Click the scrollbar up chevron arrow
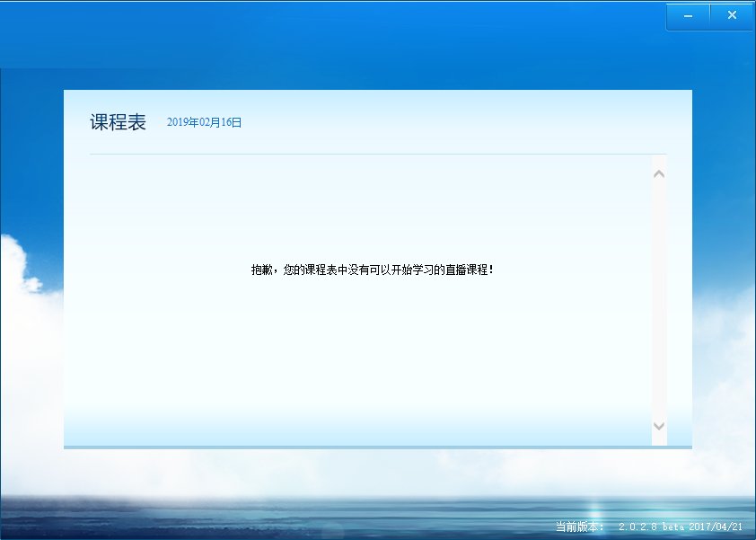 659,174
